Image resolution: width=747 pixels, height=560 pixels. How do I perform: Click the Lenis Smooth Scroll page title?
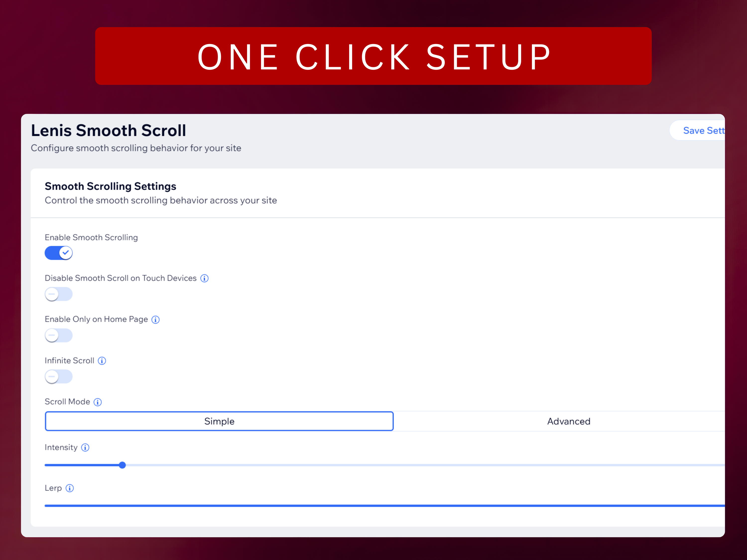(x=108, y=131)
